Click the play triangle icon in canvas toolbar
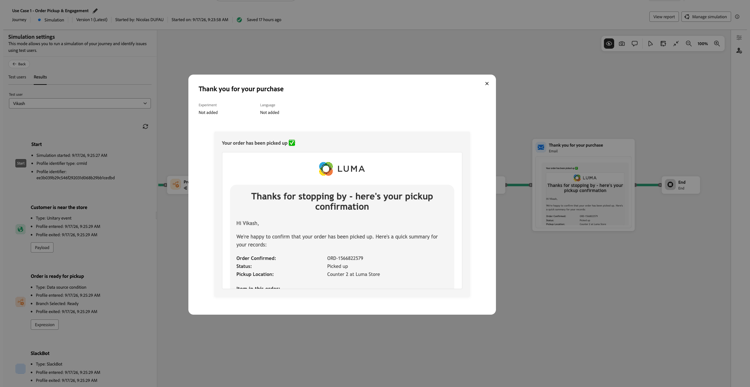The width and height of the screenshot is (750, 387). 651,44
